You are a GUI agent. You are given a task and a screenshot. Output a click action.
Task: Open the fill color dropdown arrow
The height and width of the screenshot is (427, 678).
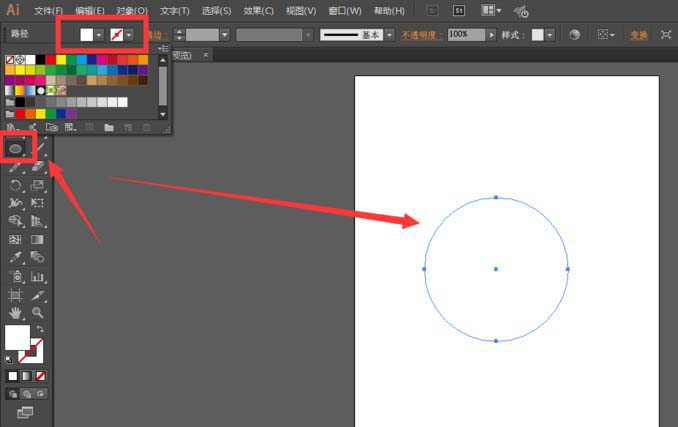point(99,35)
